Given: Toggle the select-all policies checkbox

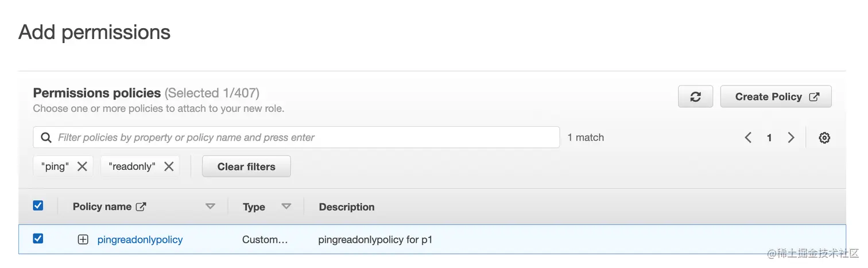Looking at the screenshot, I should pos(38,205).
